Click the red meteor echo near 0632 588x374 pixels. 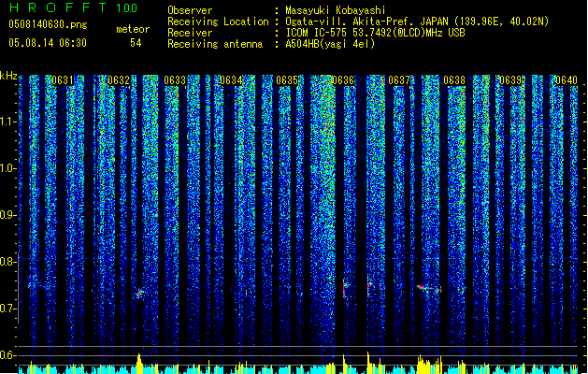(x=139, y=293)
